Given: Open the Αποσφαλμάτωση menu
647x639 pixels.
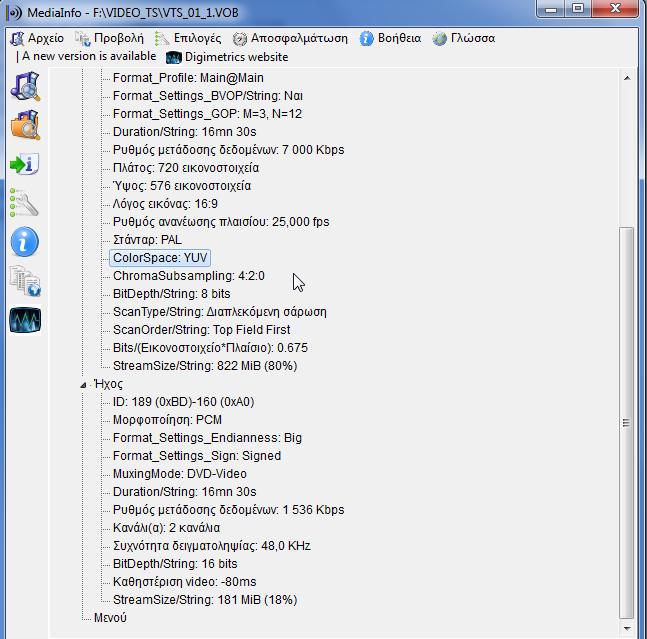Looking at the screenshot, I should pyautogui.click(x=290, y=38).
